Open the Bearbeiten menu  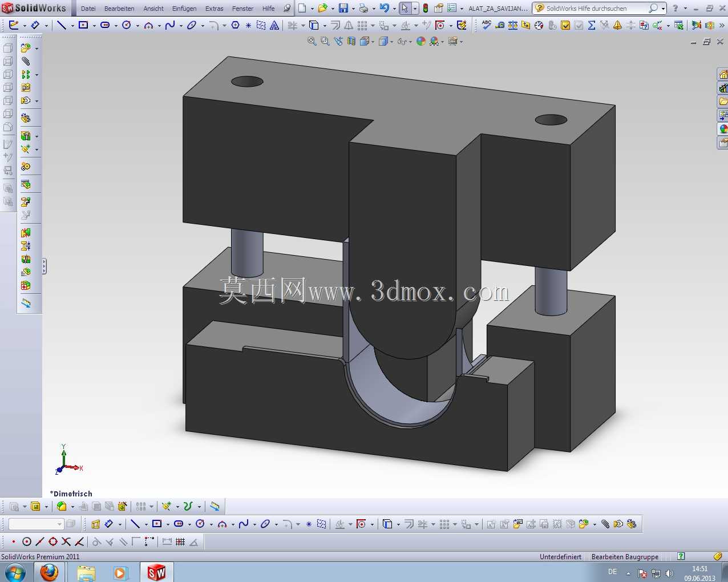tap(119, 9)
